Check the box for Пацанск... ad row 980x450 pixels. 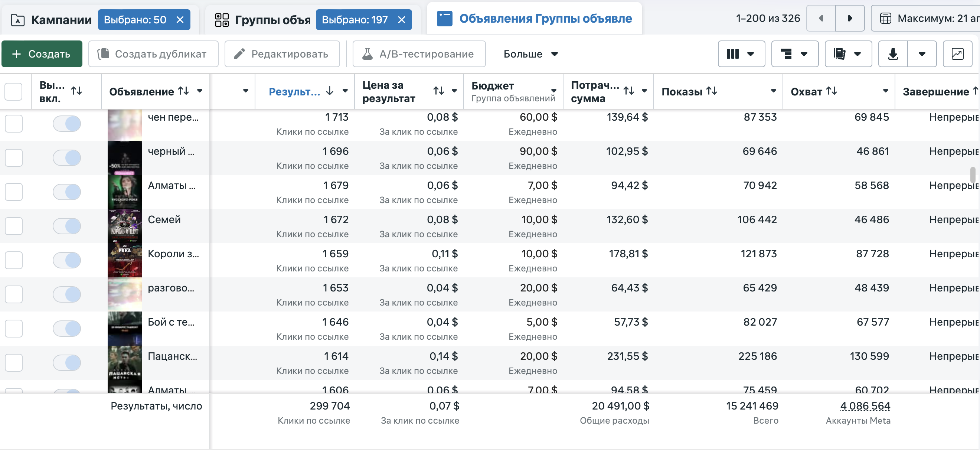tap(14, 362)
